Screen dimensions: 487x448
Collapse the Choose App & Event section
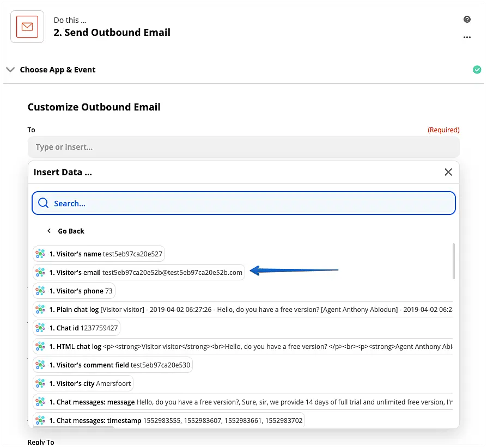10,70
